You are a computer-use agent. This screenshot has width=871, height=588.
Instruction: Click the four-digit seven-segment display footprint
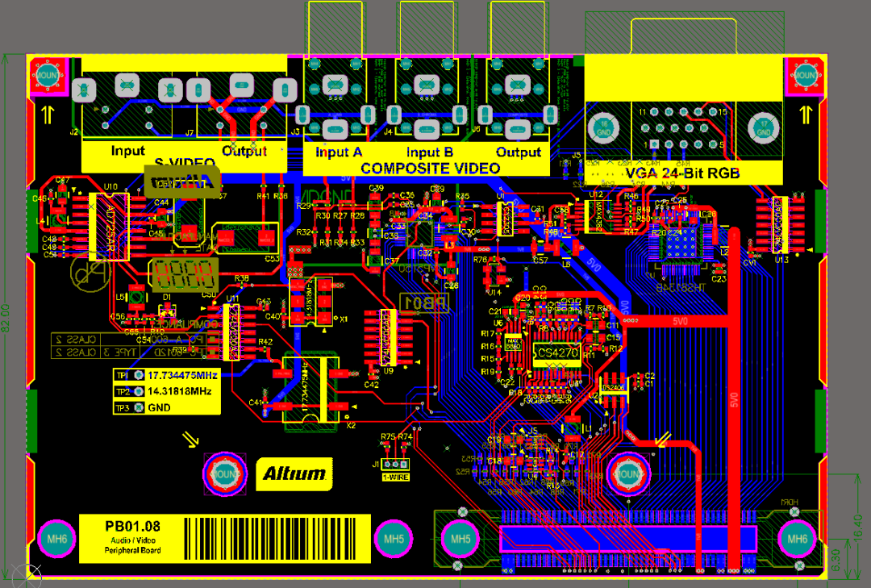click(x=184, y=275)
